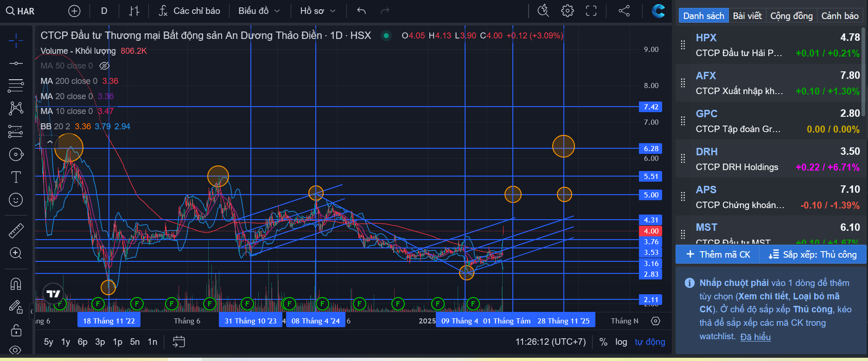Set chart range to 5n
The height and width of the screenshot is (361, 868).
tap(135, 342)
